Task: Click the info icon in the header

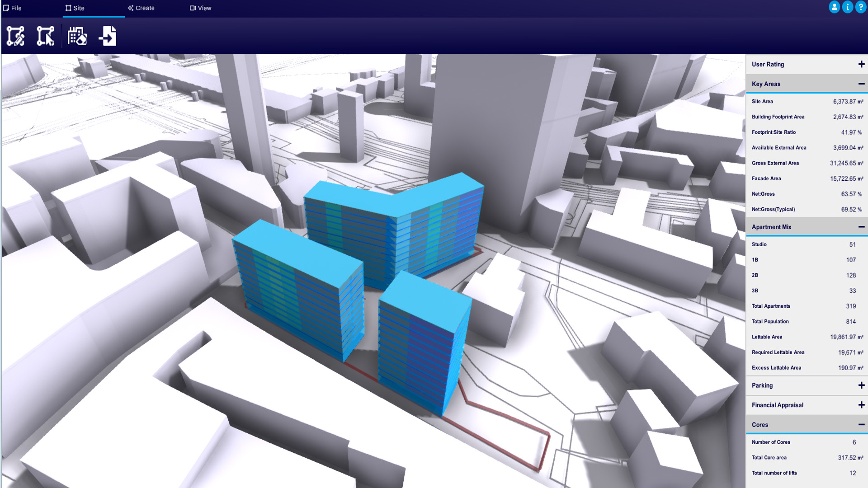Action: [x=847, y=7]
